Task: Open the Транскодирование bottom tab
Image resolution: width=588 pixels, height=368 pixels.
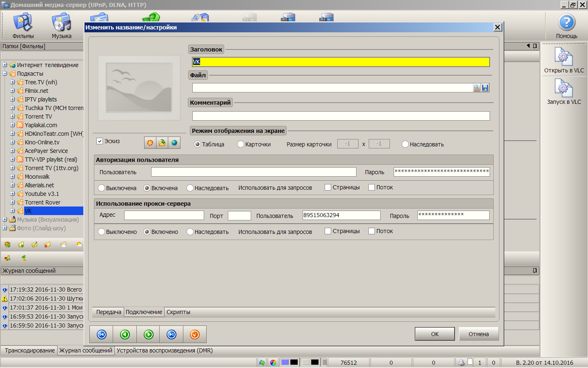Action: [30, 350]
